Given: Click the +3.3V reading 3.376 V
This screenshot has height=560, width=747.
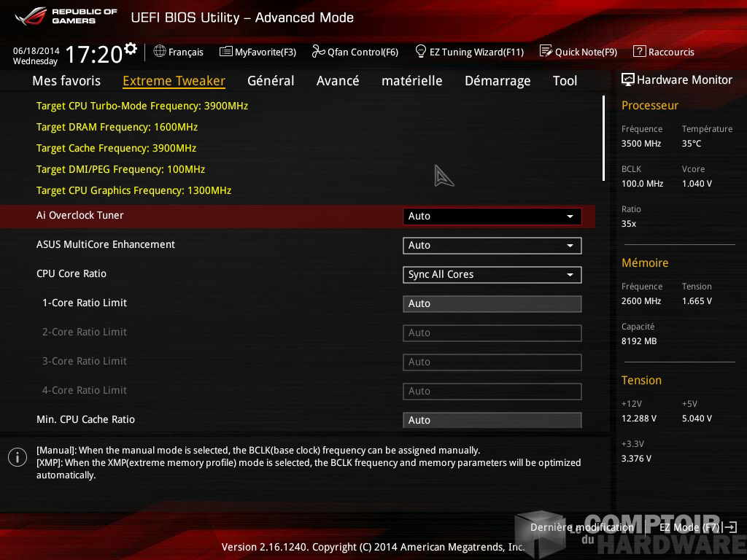Looking at the screenshot, I should coord(636,459).
